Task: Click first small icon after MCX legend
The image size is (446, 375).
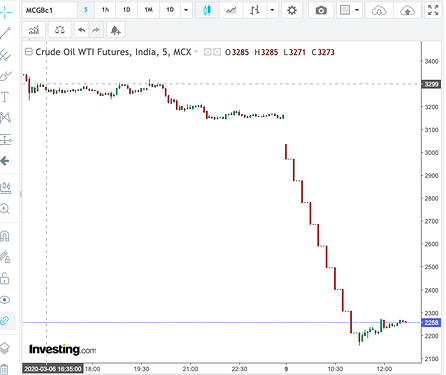Action: pos(207,52)
